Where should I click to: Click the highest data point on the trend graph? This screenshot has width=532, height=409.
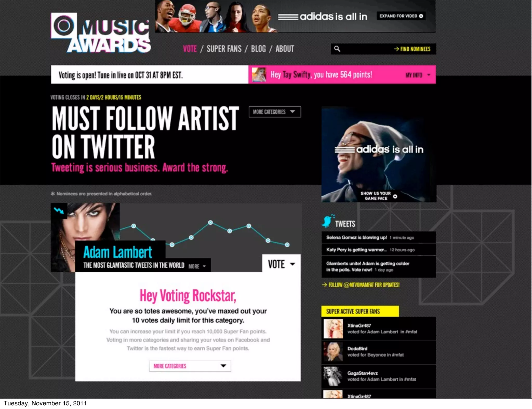tap(210, 222)
